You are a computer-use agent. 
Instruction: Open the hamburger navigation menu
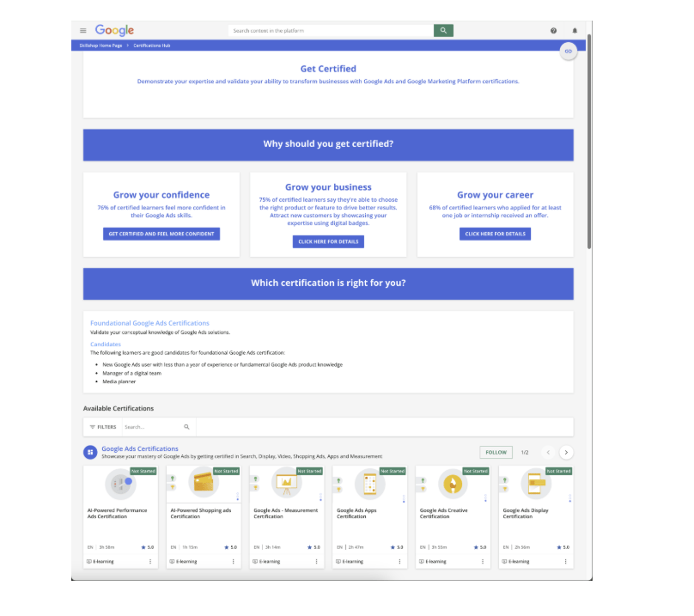tap(83, 31)
